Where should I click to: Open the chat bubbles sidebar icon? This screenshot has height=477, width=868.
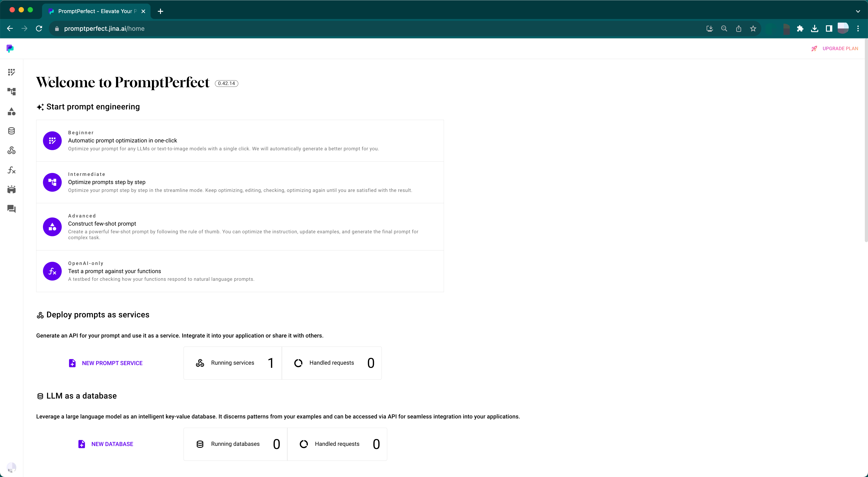click(x=12, y=209)
